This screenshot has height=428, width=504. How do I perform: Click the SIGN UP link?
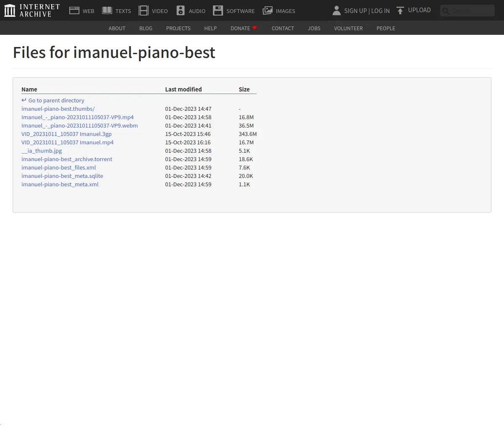click(355, 11)
